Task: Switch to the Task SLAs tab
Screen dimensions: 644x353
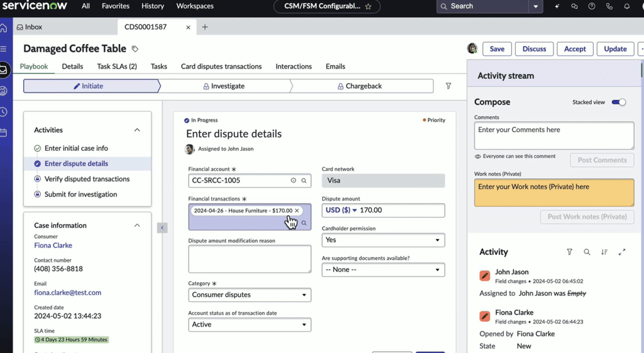Action: [x=116, y=67]
